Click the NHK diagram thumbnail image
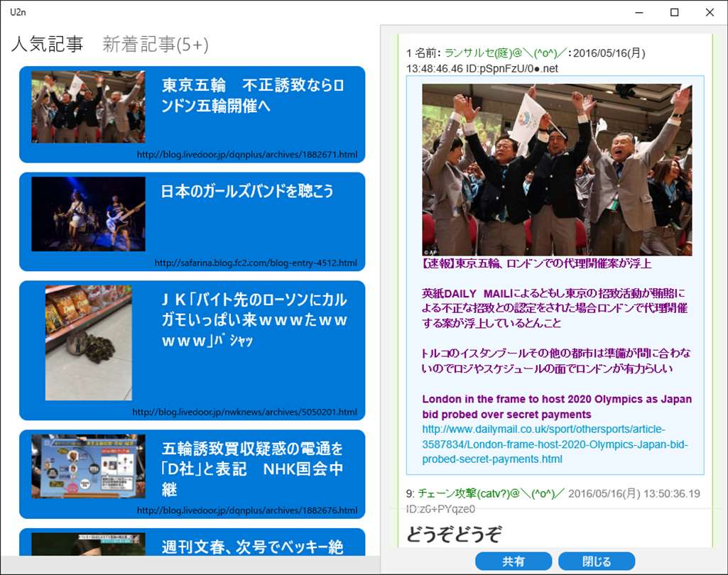The width and height of the screenshot is (728, 575). [x=88, y=466]
